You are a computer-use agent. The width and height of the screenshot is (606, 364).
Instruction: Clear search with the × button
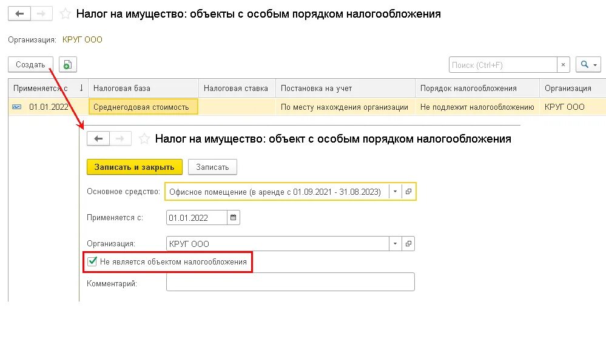click(x=563, y=65)
